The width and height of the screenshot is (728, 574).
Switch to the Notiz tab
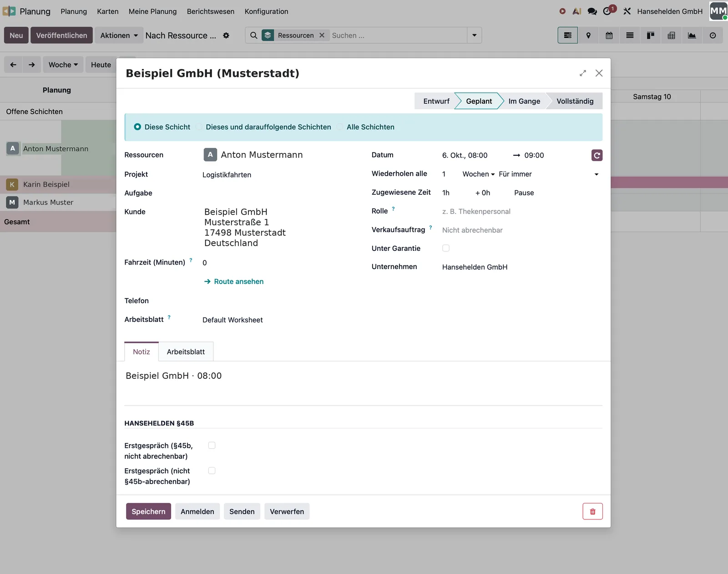[142, 352]
